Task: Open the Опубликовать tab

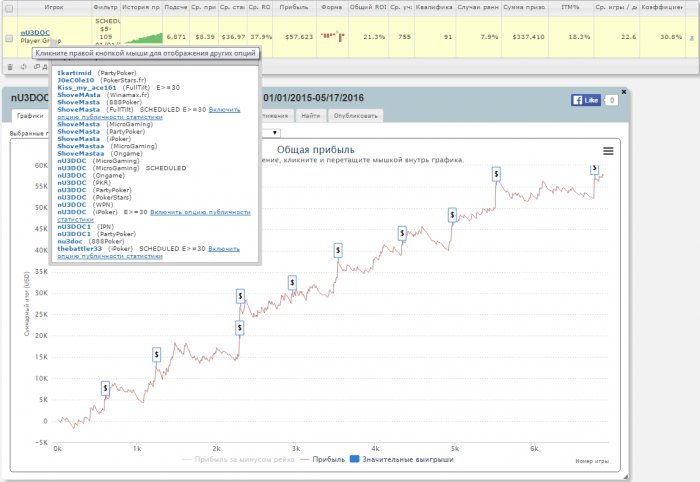Action: [357, 116]
